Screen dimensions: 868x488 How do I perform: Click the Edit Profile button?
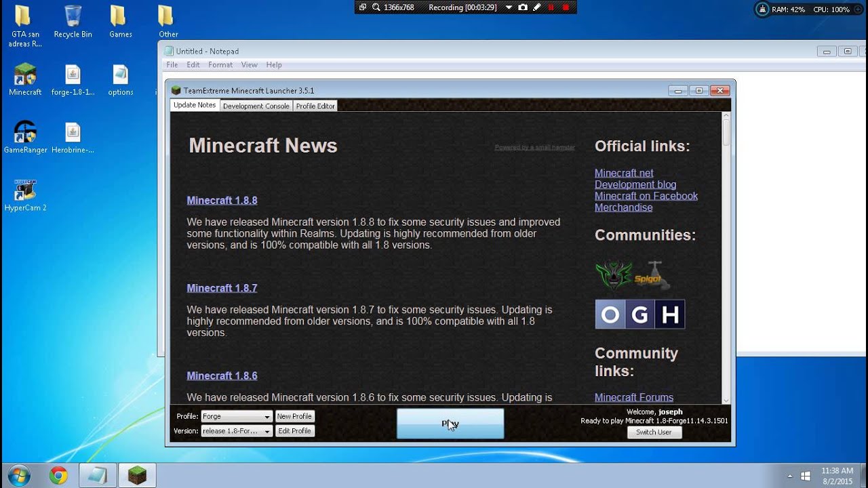click(294, 431)
